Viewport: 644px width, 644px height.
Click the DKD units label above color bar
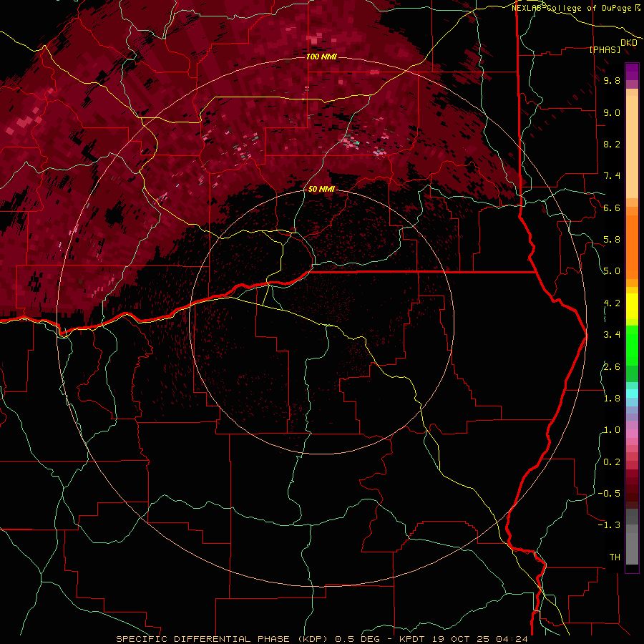(x=629, y=42)
